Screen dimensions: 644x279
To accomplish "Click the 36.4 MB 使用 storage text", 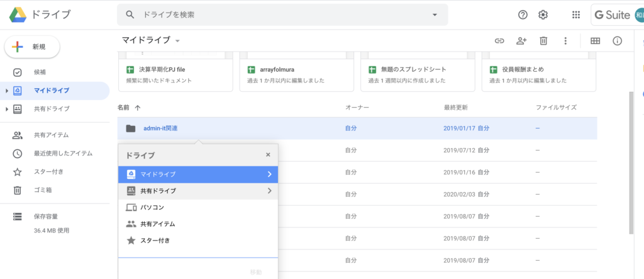I will pyautogui.click(x=52, y=231).
